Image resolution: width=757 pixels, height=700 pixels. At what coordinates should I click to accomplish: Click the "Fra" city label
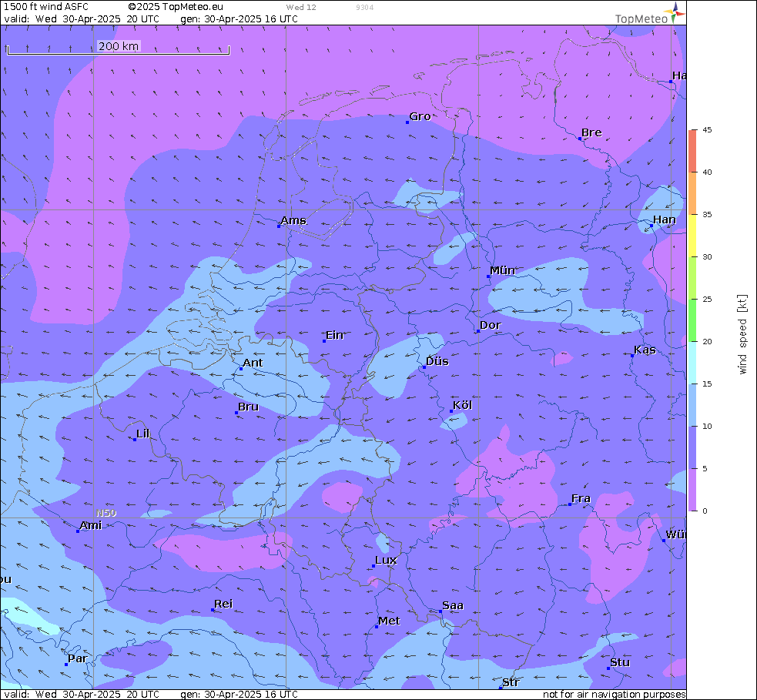pos(581,499)
